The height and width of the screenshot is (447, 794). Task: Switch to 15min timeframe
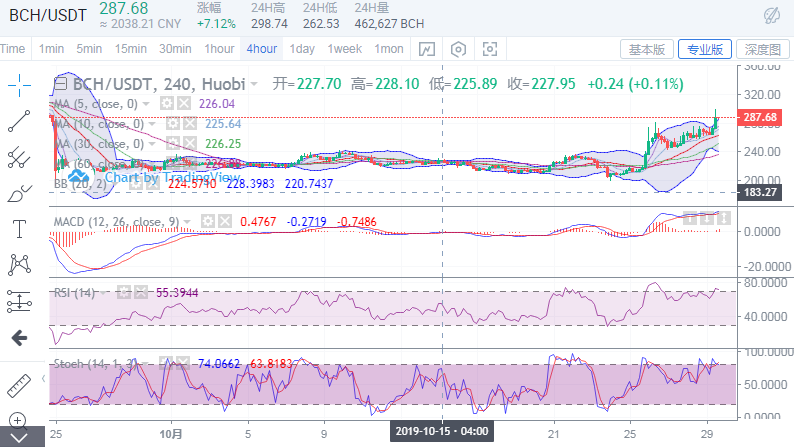coord(131,49)
